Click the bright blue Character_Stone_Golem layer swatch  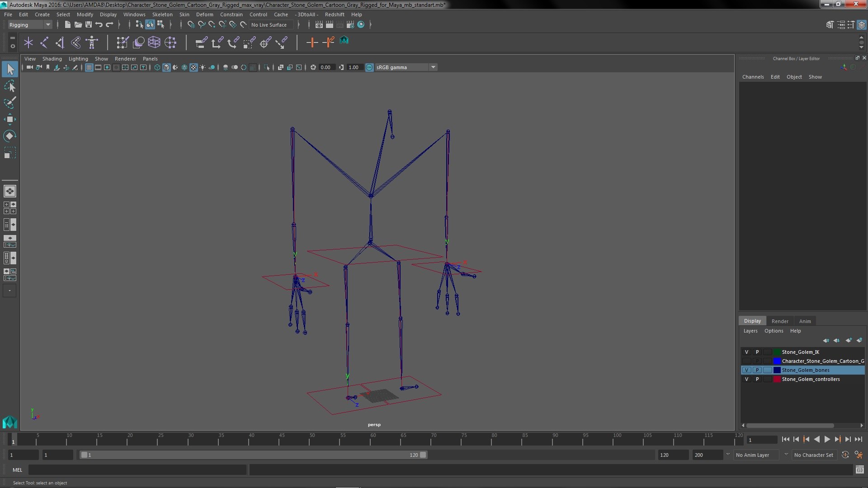click(777, 361)
